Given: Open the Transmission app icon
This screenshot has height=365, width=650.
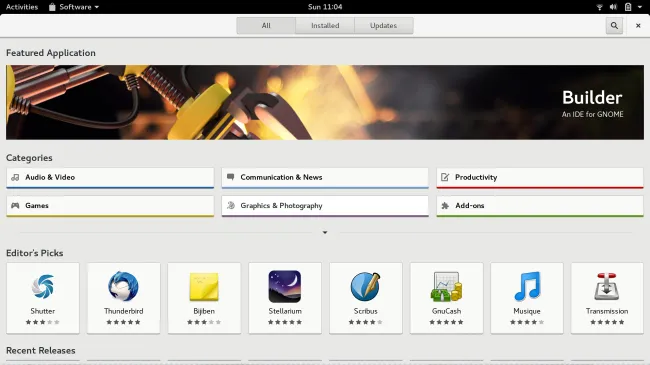Looking at the screenshot, I should pos(607,286).
